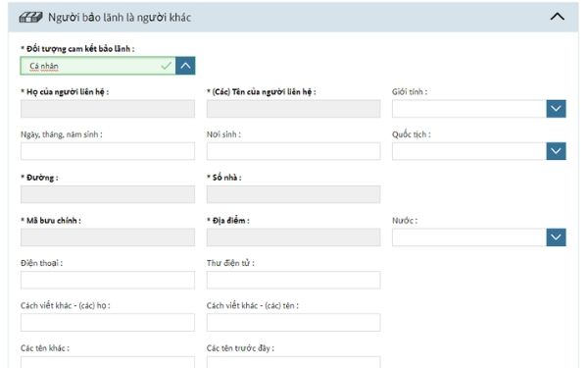Click the 'Các tên khác' label
Image resolution: width=588 pixels, height=368 pixels.
click(x=45, y=348)
